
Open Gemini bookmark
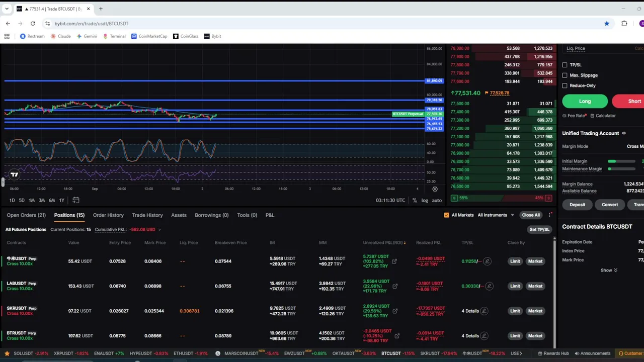coord(87,36)
